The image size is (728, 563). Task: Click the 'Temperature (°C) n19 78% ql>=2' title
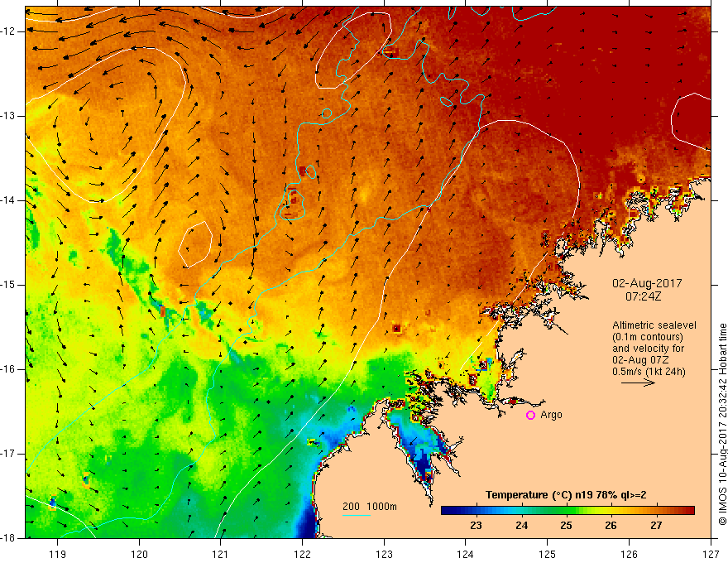(x=566, y=495)
